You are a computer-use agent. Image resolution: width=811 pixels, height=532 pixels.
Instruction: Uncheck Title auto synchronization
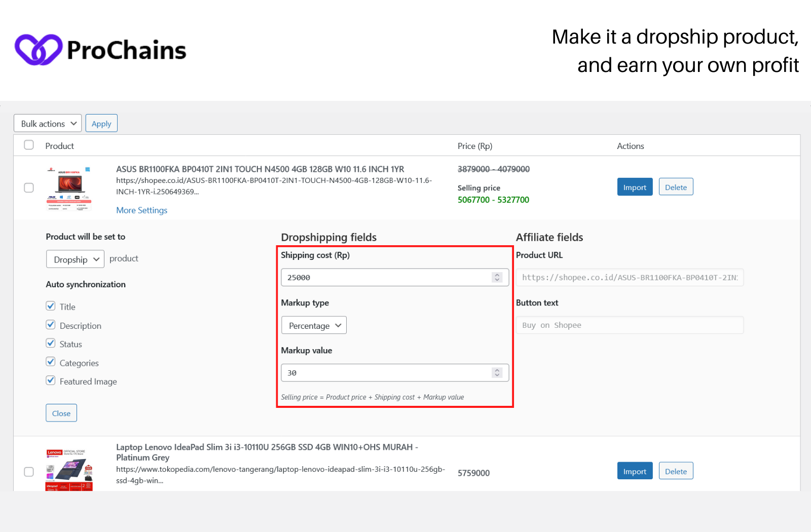[x=51, y=306]
